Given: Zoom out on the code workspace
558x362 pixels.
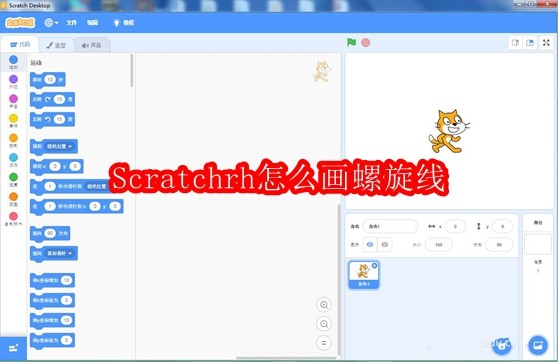Looking at the screenshot, I should click(x=324, y=324).
